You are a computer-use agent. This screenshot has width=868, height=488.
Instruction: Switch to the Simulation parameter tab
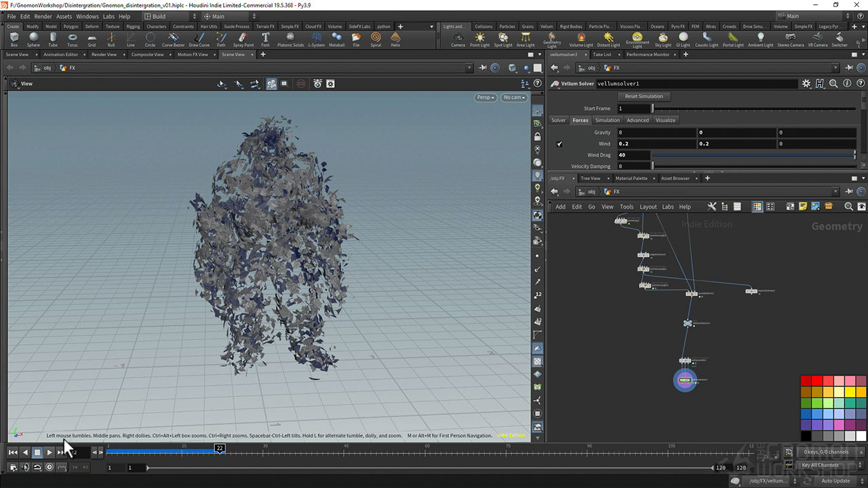click(607, 120)
